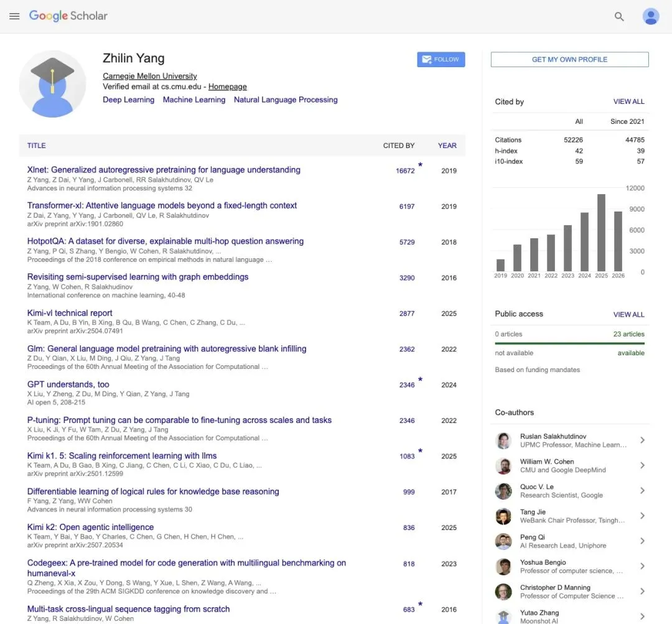Viewport: 672px width, 624px height.
Task: Click VIEW ALL next to Public access
Action: (628, 315)
